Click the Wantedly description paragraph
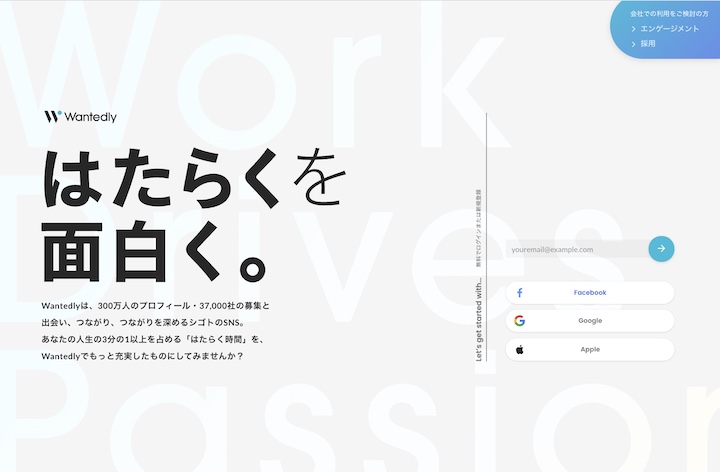The width and height of the screenshot is (720, 472). click(x=155, y=330)
